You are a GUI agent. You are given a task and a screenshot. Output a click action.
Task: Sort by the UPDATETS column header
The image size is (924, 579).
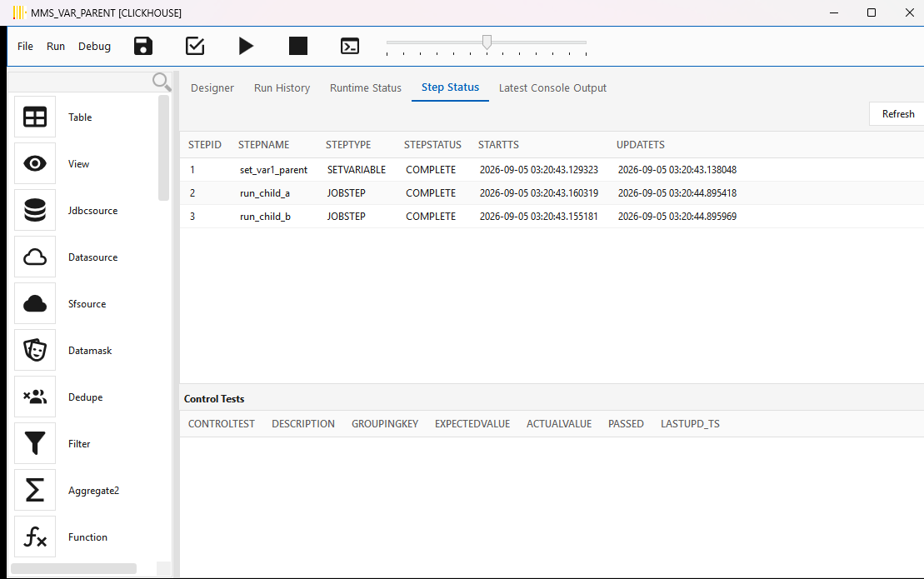pyautogui.click(x=641, y=145)
